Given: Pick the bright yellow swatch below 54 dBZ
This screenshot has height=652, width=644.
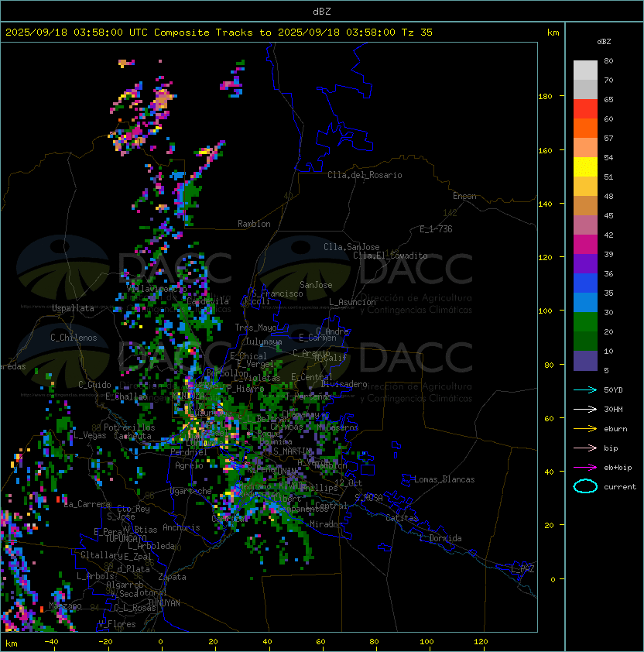Looking at the screenshot, I should (585, 166).
